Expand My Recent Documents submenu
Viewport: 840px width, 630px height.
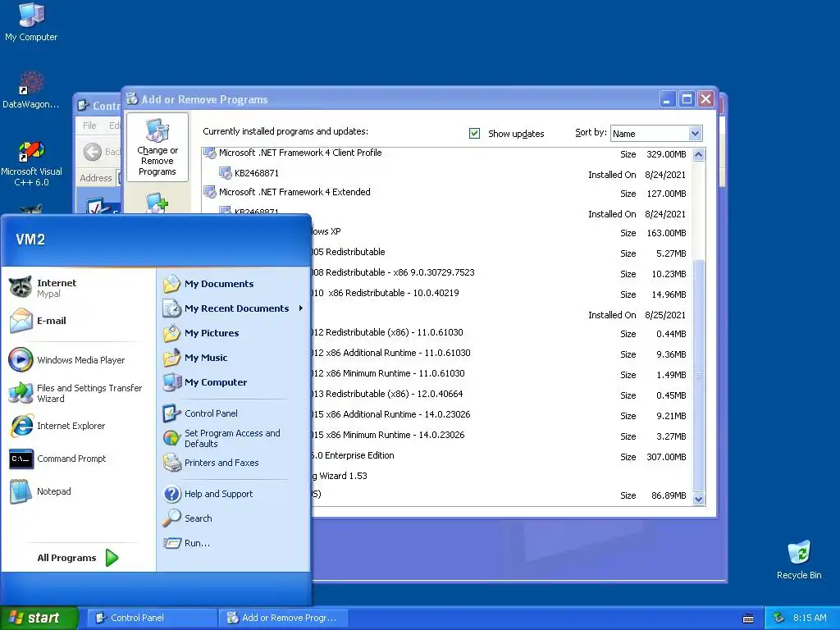[x=233, y=308]
